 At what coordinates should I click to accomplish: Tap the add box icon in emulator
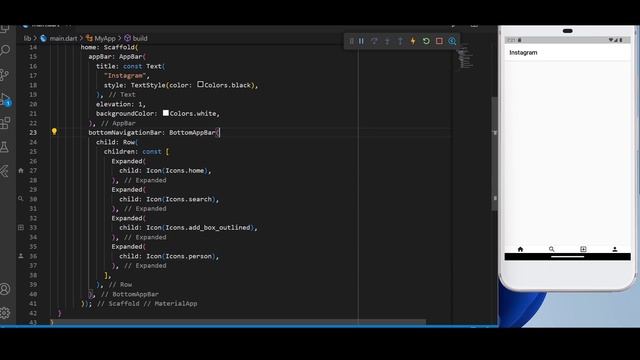pyautogui.click(x=583, y=249)
